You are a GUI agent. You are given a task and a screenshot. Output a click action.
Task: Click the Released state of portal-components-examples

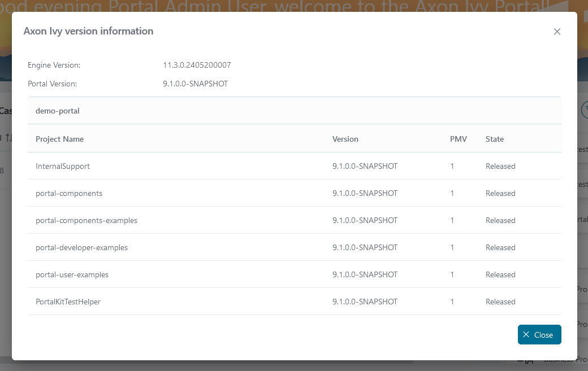[500, 220]
